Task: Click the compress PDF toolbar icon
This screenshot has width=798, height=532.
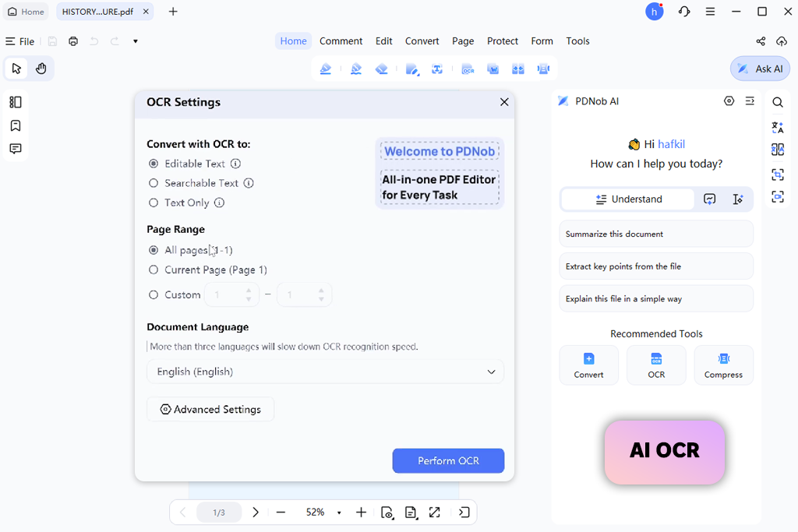Action: point(543,69)
